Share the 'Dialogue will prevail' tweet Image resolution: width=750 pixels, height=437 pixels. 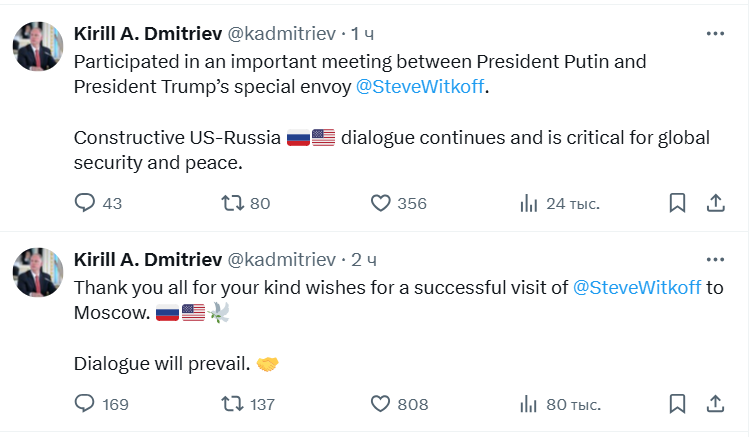715,404
